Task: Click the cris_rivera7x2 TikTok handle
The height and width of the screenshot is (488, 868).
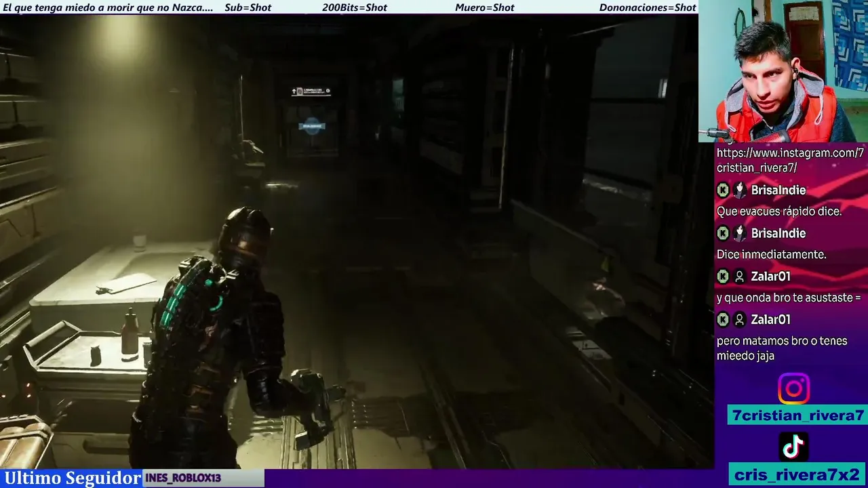Action: tap(797, 474)
